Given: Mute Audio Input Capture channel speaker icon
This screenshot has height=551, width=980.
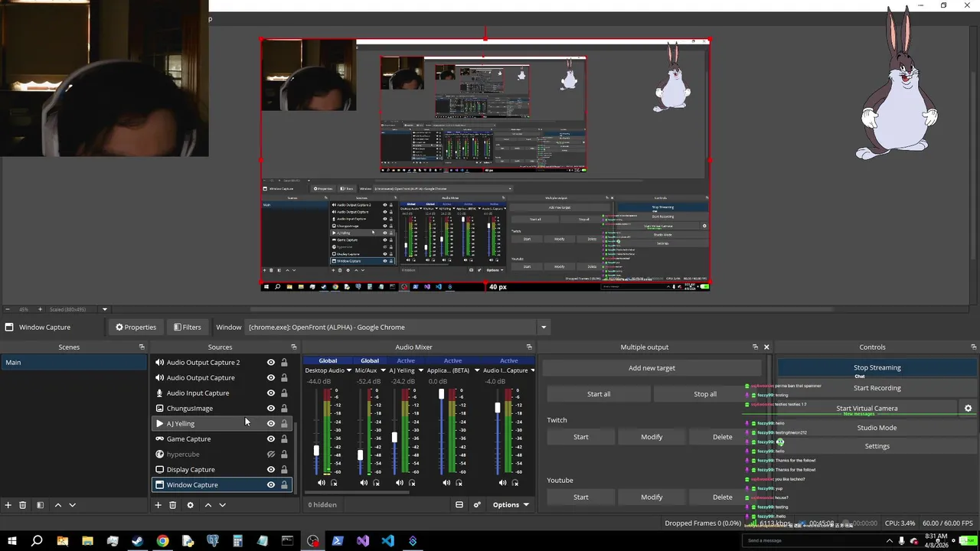Looking at the screenshot, I should [x=503, y=483].
